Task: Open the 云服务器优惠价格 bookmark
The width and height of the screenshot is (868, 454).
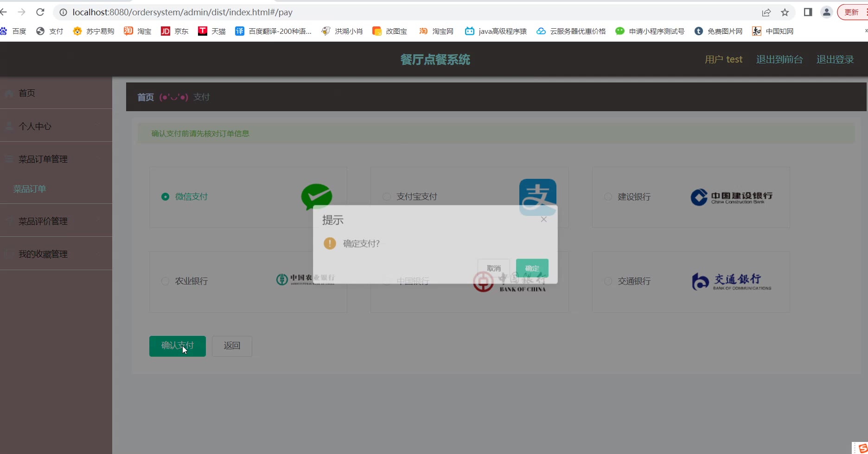Action: pos(571,31)
